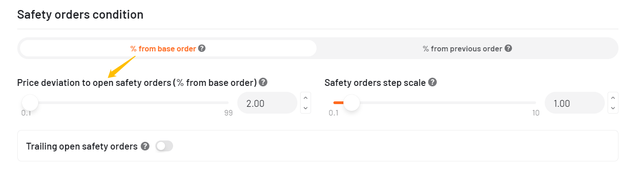Click the step scale slider handle
This screenshot has width=644, height=180.
point(352,103)
